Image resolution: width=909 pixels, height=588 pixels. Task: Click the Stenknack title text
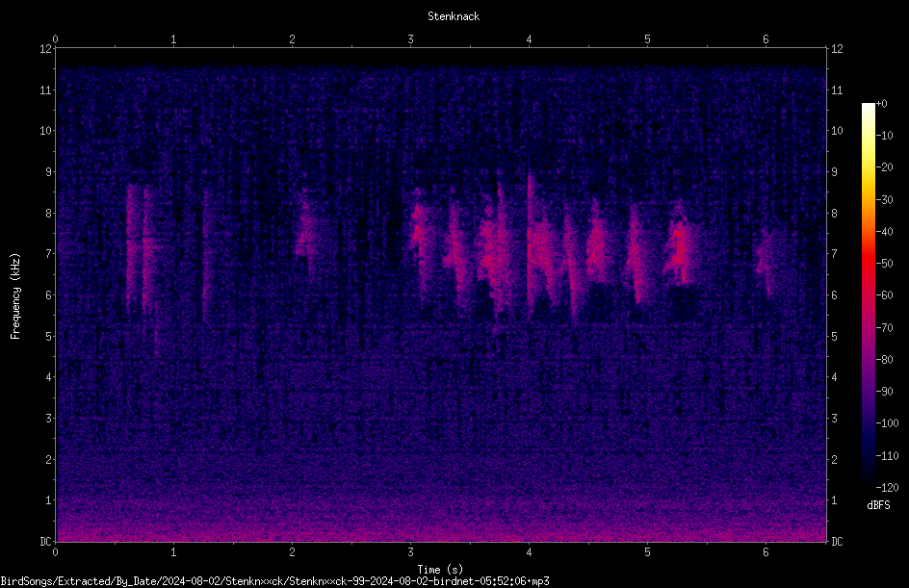(454, 16)
